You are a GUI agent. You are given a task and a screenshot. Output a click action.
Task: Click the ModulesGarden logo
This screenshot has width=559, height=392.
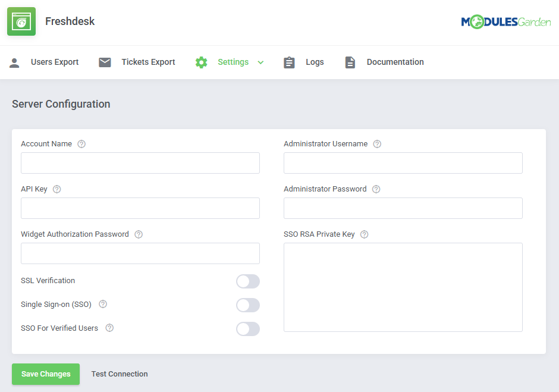click(506, 22)
